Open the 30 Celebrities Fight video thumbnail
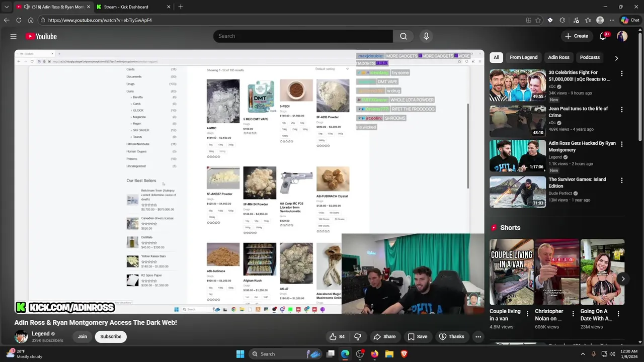This screenshot has height=362, width=644. click(517, 85)
